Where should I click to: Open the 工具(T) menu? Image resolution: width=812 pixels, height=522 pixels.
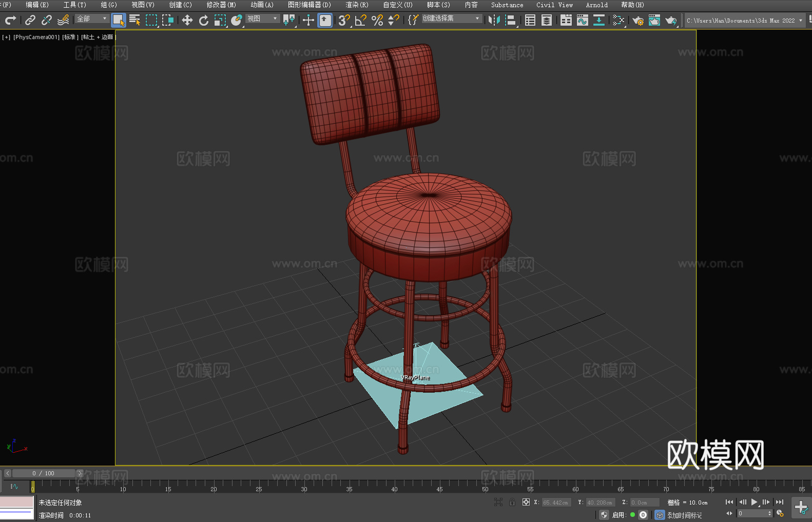[x=74, y=5]
